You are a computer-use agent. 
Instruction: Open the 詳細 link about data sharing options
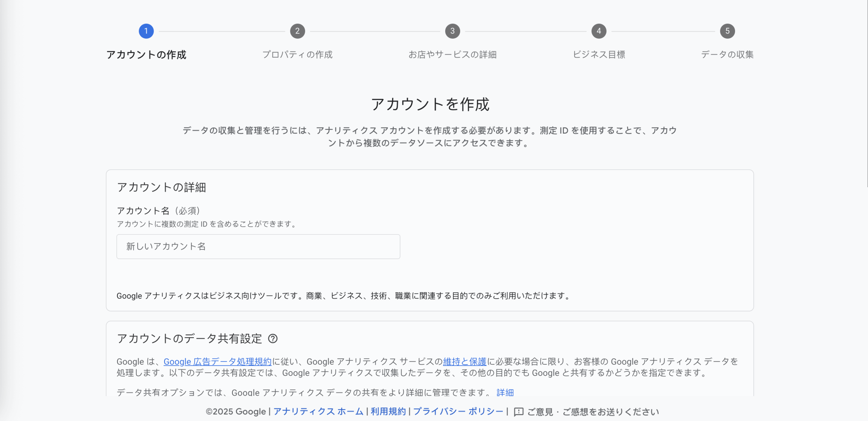tap(505, 393)
